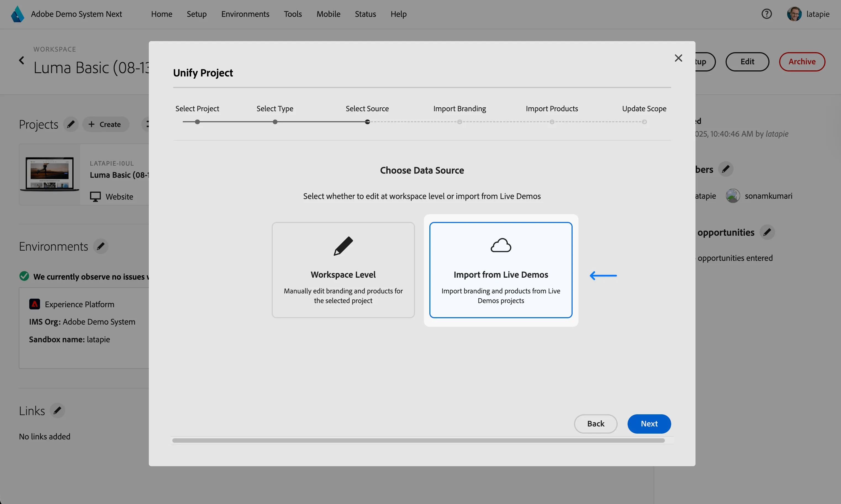
Task: Click the Adobe Demo System Next logo
Action: point(17,14)
